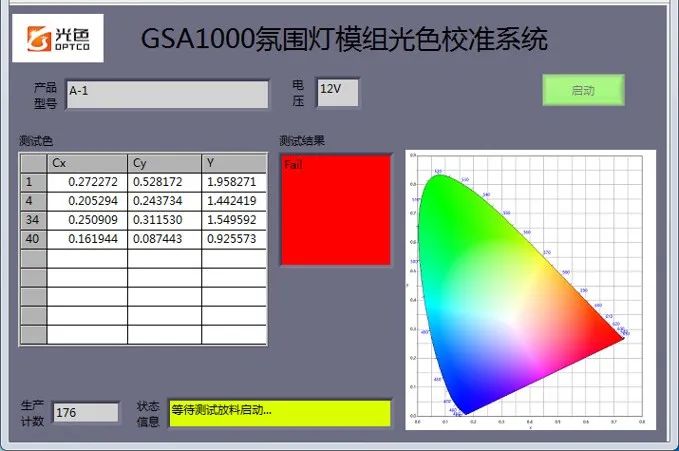Image resolution: width=679 pixels, height=451 pixels.
Task: Click the product model field showing A-1
Action: [167, 94]
